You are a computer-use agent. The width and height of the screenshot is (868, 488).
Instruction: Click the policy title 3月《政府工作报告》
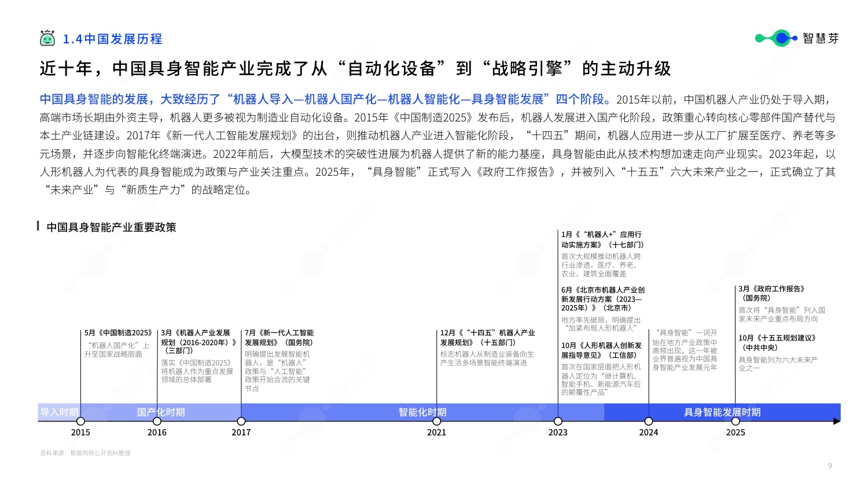(772, 293)
